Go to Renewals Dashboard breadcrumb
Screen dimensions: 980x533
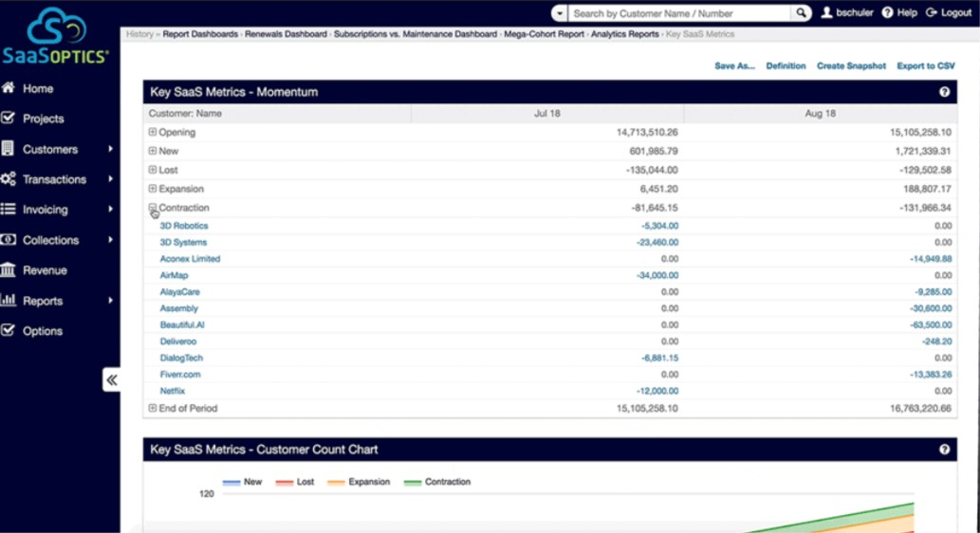(x=286, y=34)
